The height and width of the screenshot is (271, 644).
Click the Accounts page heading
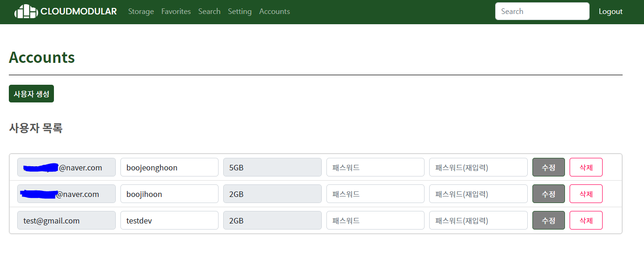42,57
